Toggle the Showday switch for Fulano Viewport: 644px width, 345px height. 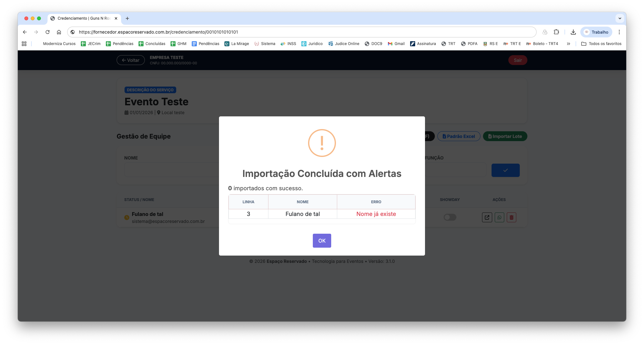[x=450, y=217]
